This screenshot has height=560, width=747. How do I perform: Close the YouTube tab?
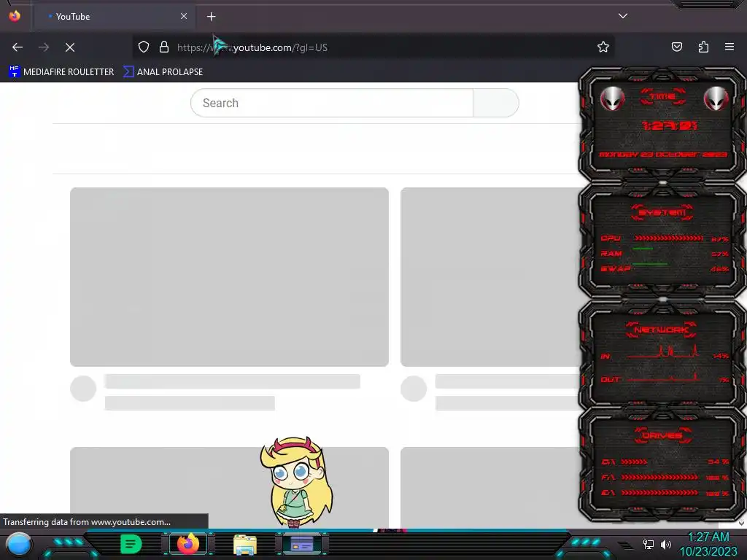tap(184, 16)
